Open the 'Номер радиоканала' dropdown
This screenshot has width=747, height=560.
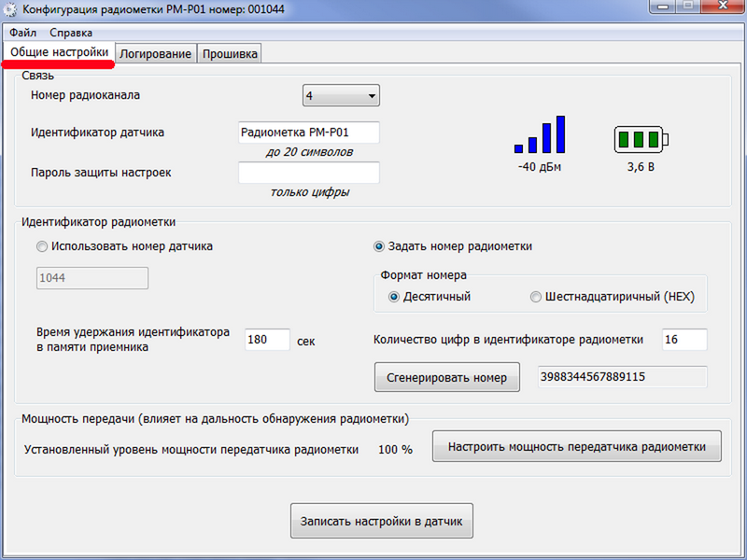click(x=341, y=96)
